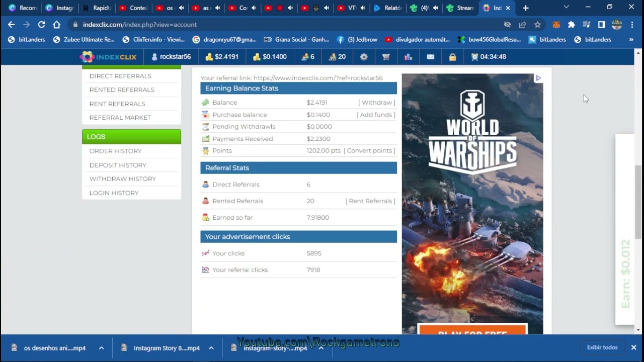Open the rockstar56 profile in site header
Image resolution: width=644 pixels, height=362 pixels.
coord(171,57)
